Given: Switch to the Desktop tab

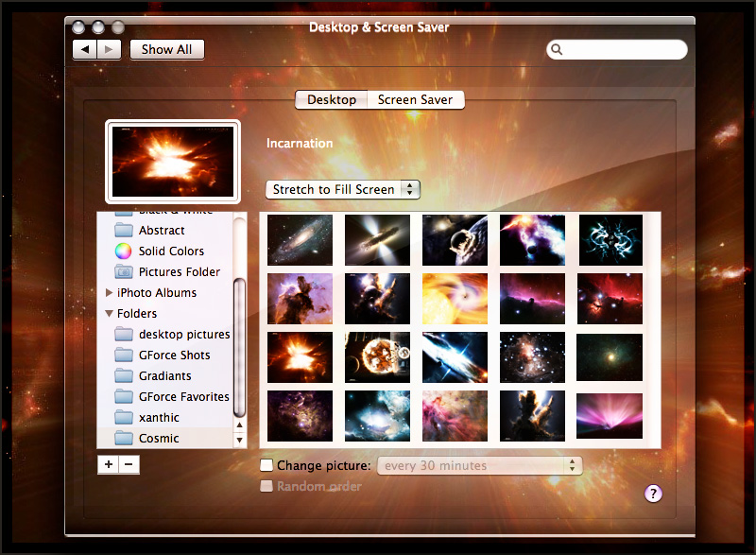Looking at the screenshot, I should 332,100.
